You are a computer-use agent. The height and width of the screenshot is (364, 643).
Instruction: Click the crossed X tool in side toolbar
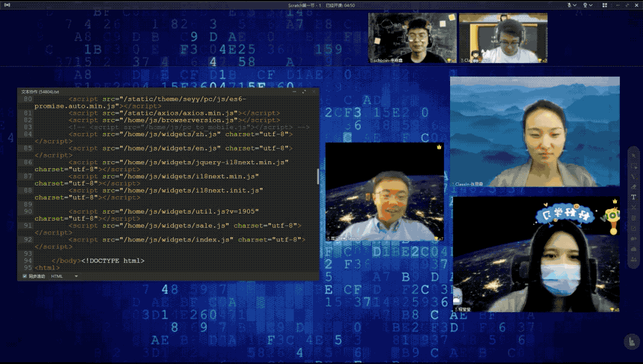tap(633, 208)
